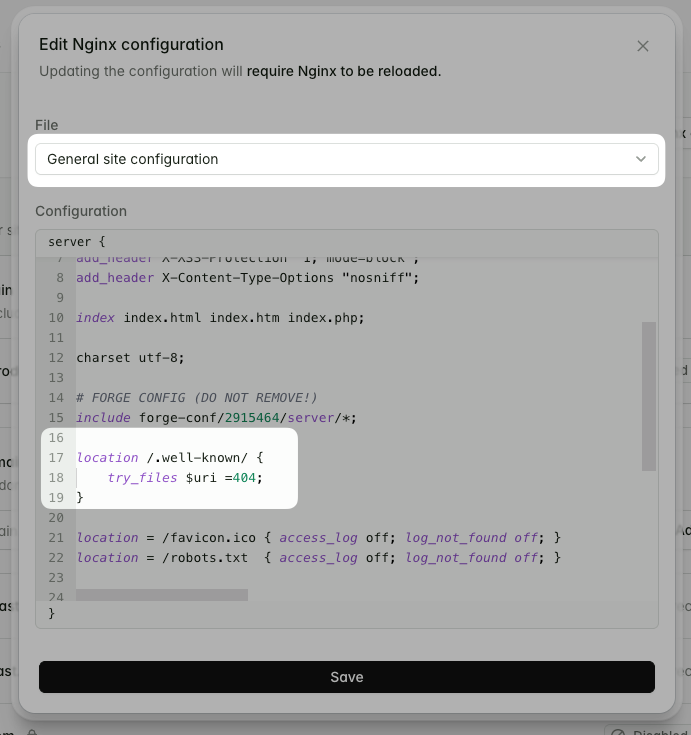The width and height of the screenshot is (691, 735).
Task: Click line number 23 in gutter
Action: (x=56, y=578)
